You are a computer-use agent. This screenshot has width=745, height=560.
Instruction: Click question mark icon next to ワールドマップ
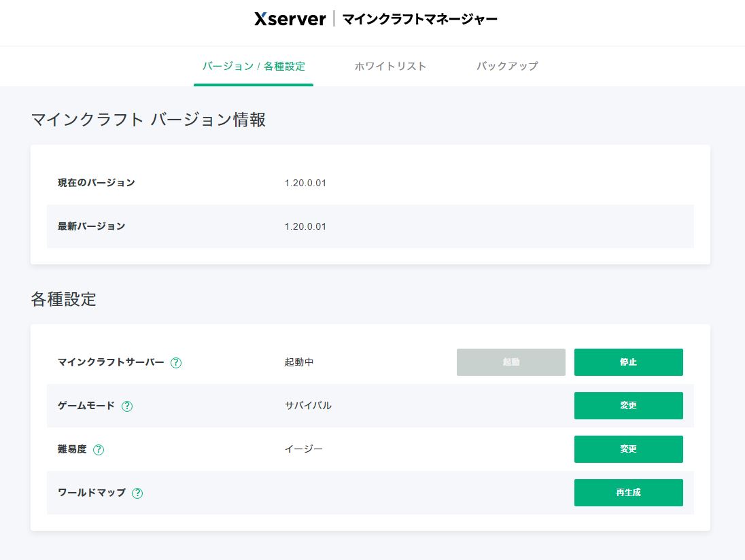tap(137, 493)
